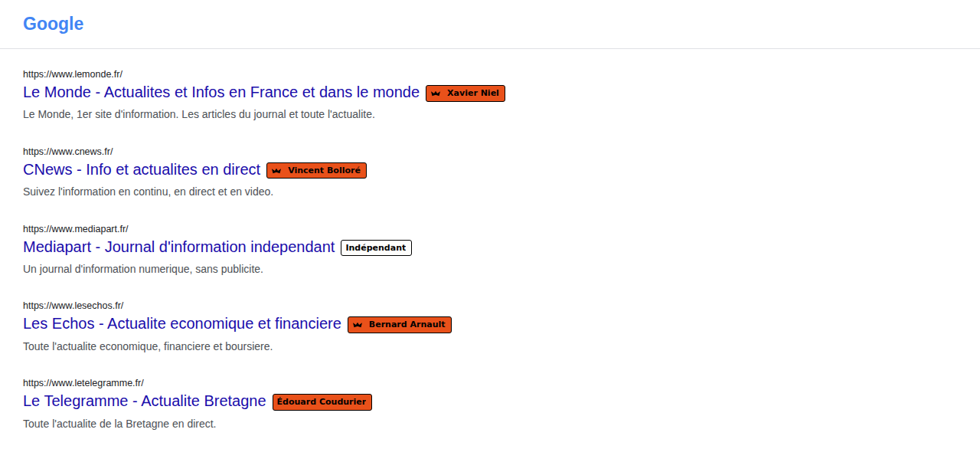
Task: Click the Bernard Arnault owner badge
Action: [x=400, y=325]
